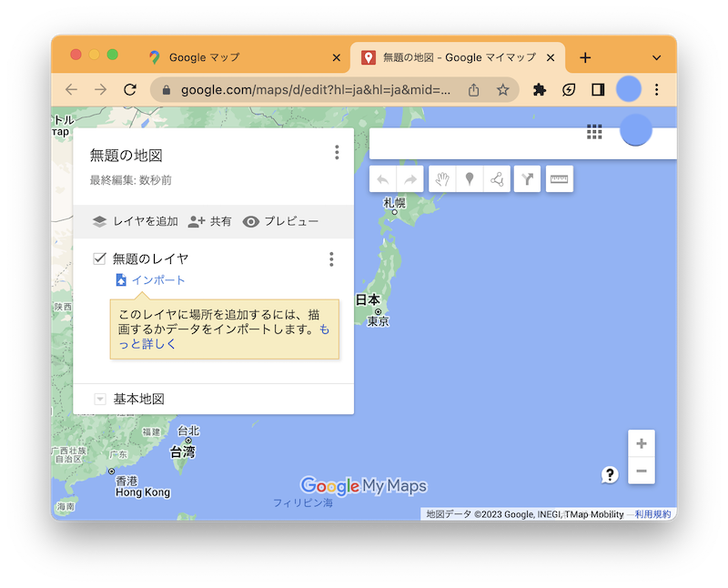Image resolution: width=728 pixels, height=588 pixels.
Task: Close the Google マイマップ tab
Action: pos(551,57)
